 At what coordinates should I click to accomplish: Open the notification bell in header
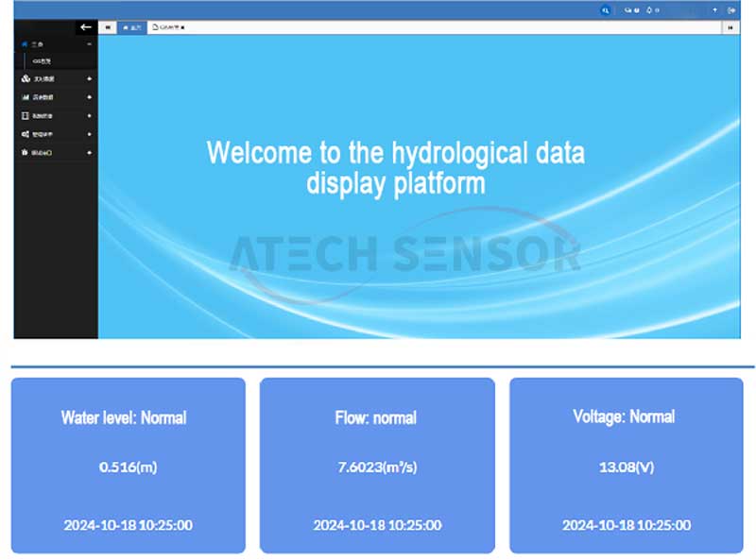point(650,9)
